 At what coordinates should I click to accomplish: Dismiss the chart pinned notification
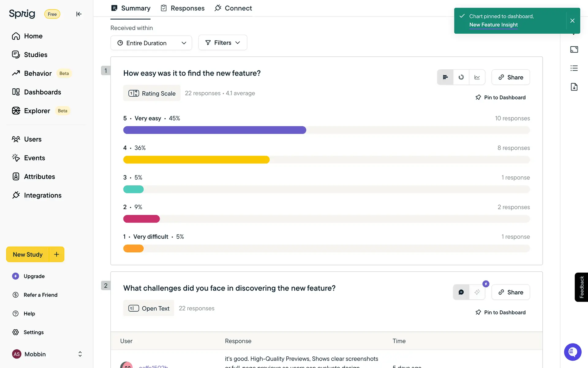[x=572, y=21]
